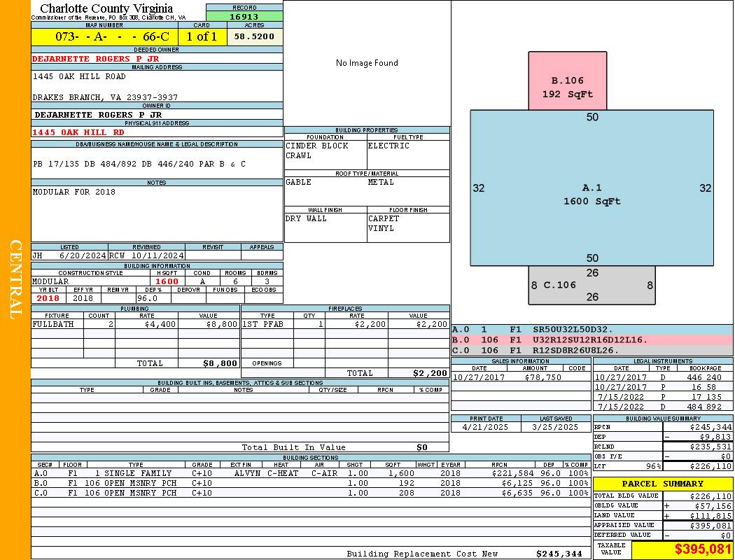Viewport: 735px width, 560px height.
Task: Click pink B.106 192 SqFt sketch section
Action: [x=568, y=81]
